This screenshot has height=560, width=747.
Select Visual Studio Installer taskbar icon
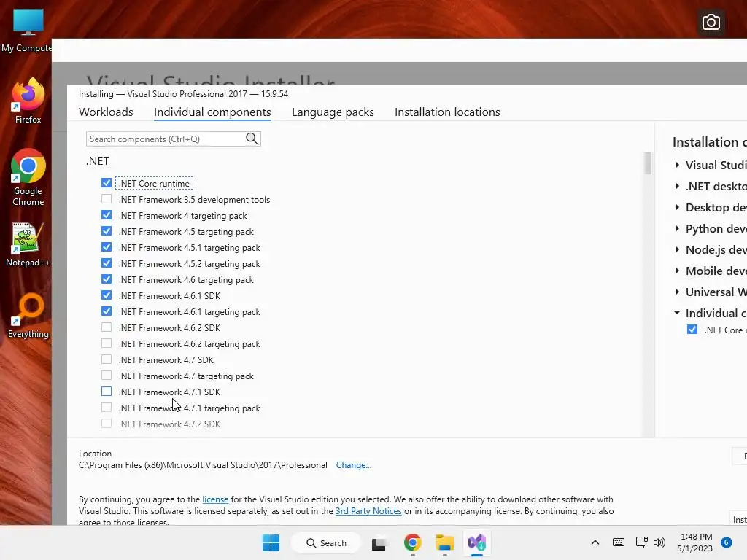click(x=477, y=542)
